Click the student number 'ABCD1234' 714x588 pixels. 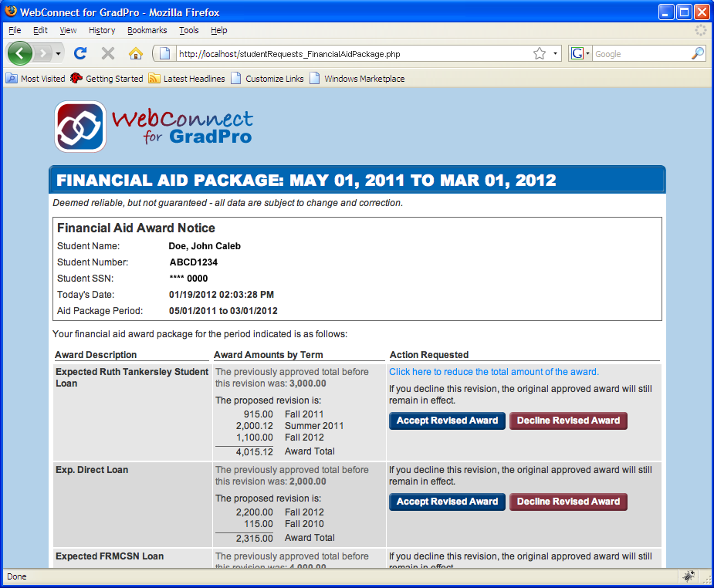point(194,262)
